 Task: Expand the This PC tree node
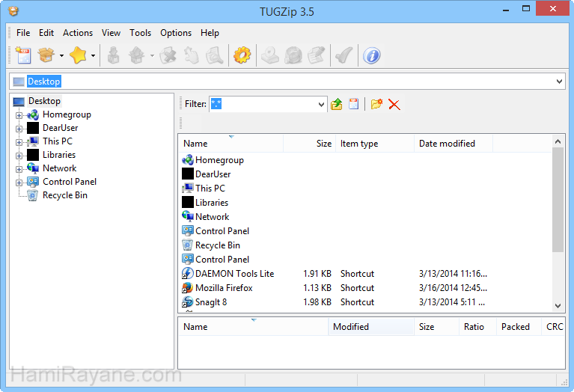(19, 142)
